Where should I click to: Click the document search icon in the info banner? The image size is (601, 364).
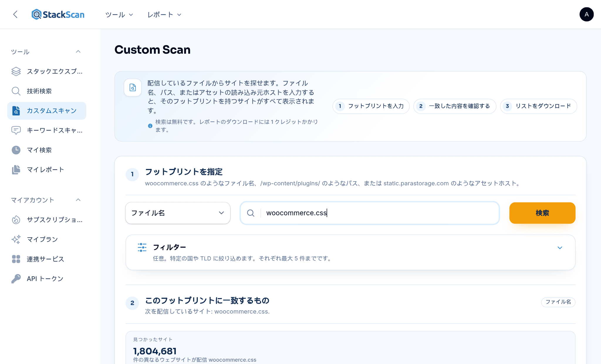(x=133, y=87)
